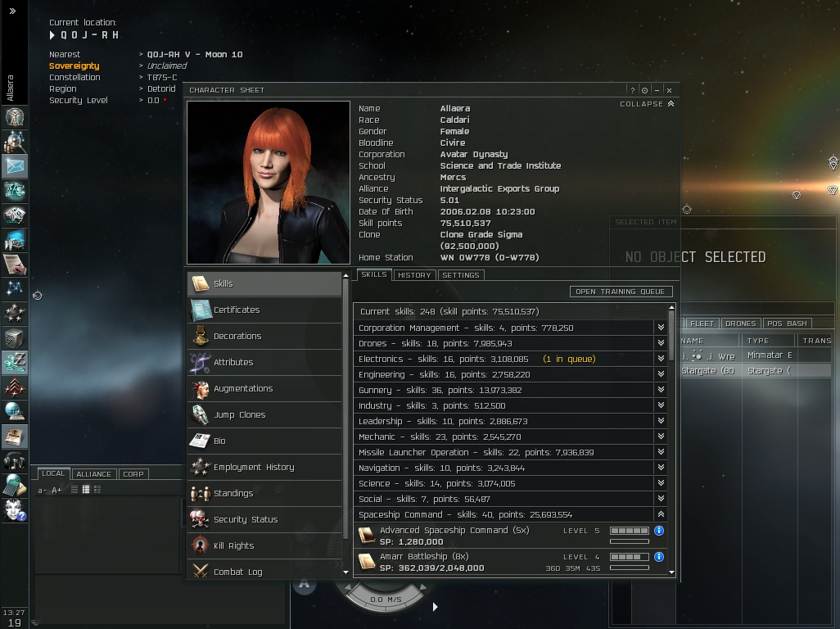Viewport: 840px width, 629px height.
Task: Expand the Electronics skill group
Action: [x=661, y=359]
